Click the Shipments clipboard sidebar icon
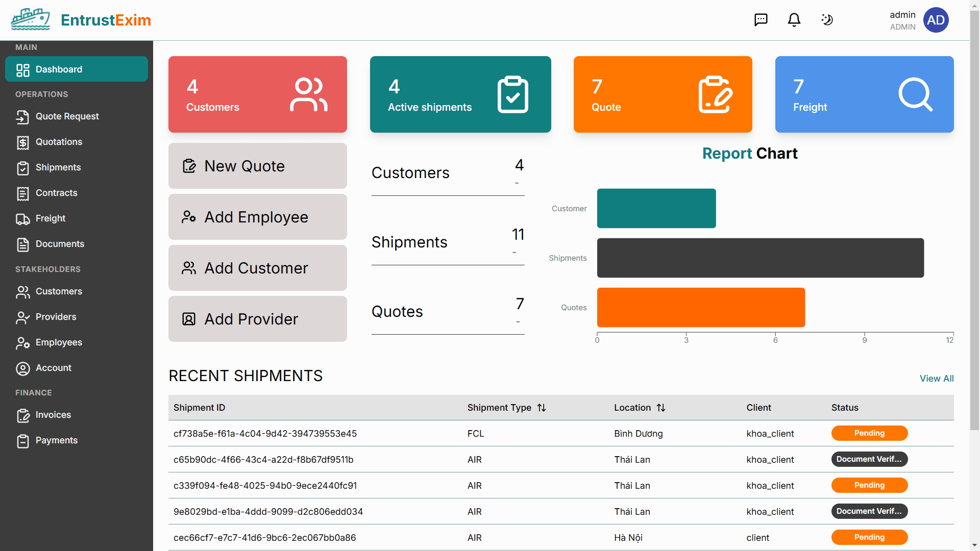The image size is (980, 551). click(x=23, y=168)
